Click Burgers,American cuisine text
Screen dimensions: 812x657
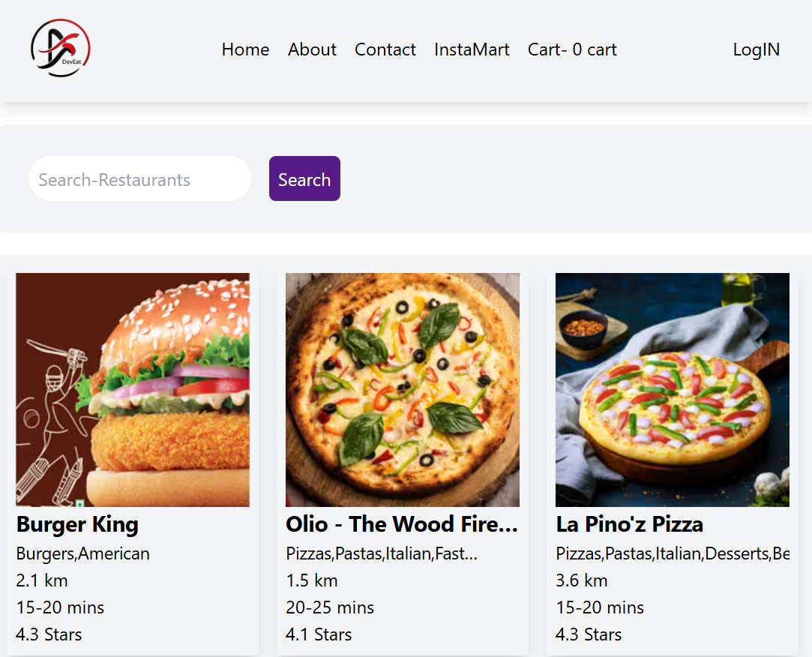click(x=82, y=553)
